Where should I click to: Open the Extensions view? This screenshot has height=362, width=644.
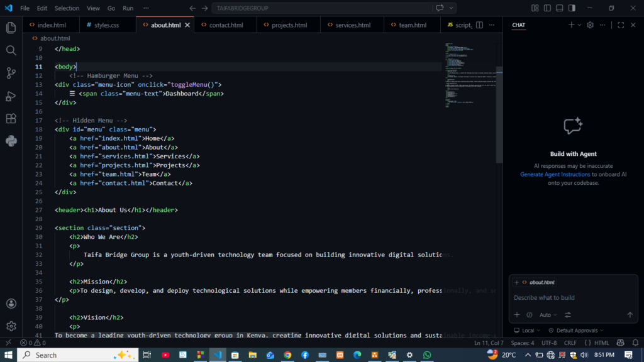tap(11, 119)
